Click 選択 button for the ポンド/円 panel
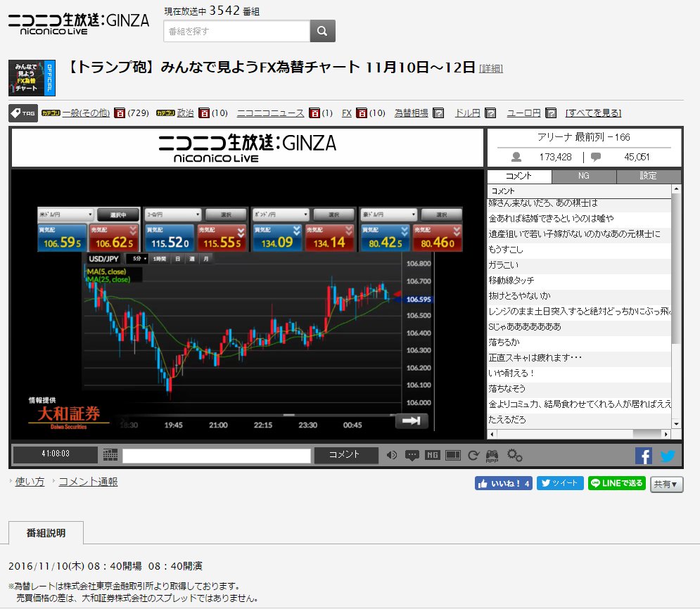This screenshot has width=700, height=609. 334,215
